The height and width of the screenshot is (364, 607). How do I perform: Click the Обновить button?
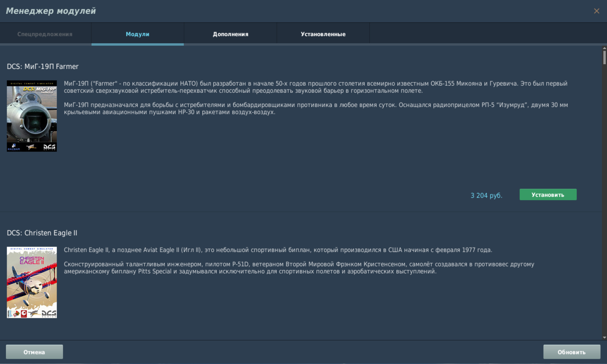(571, 352)
